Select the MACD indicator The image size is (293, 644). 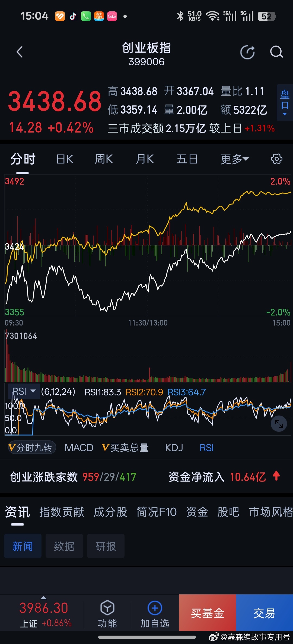click(x=79, y=447)
